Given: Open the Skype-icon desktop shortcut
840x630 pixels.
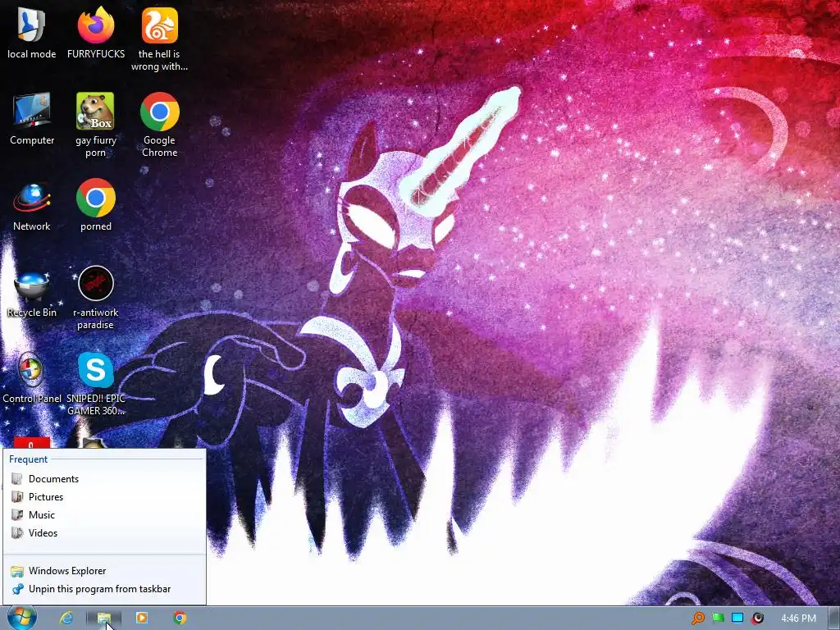Looking at the screenshot, I should click(95, 384).
